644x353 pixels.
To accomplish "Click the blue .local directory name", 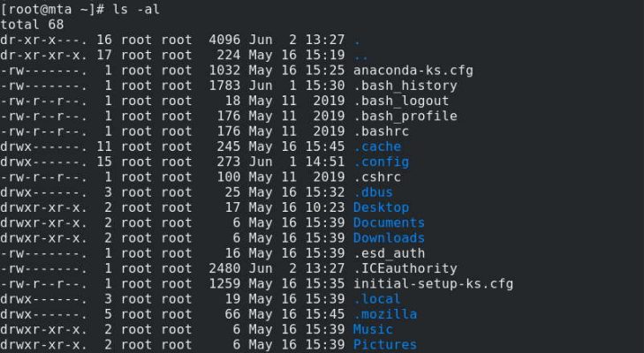I will tap(377, 299).
